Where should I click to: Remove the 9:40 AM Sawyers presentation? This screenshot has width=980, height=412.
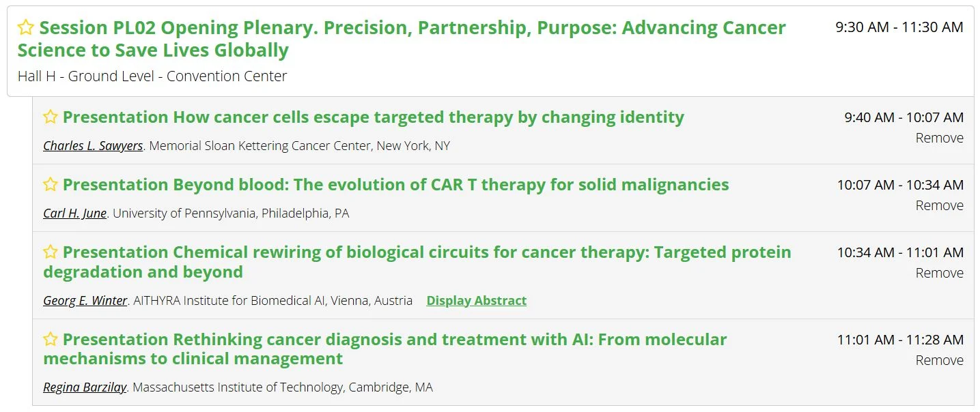[939, 138]
